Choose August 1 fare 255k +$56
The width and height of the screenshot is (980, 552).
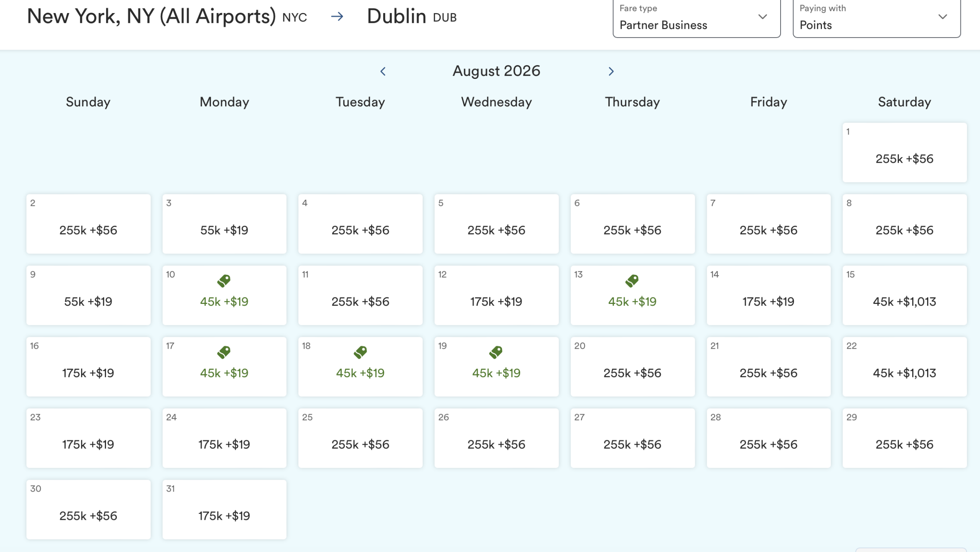pos(905,153)
